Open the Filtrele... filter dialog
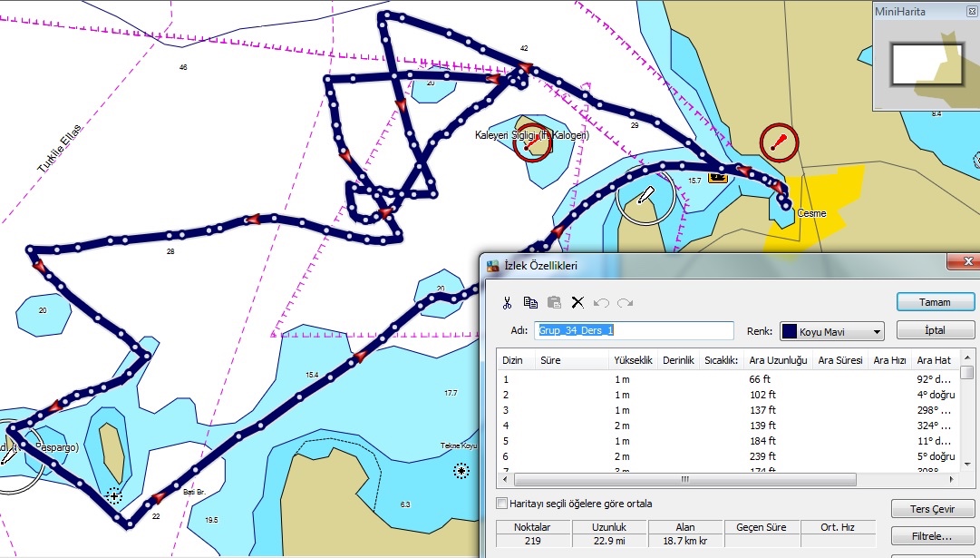 [933, 536]
